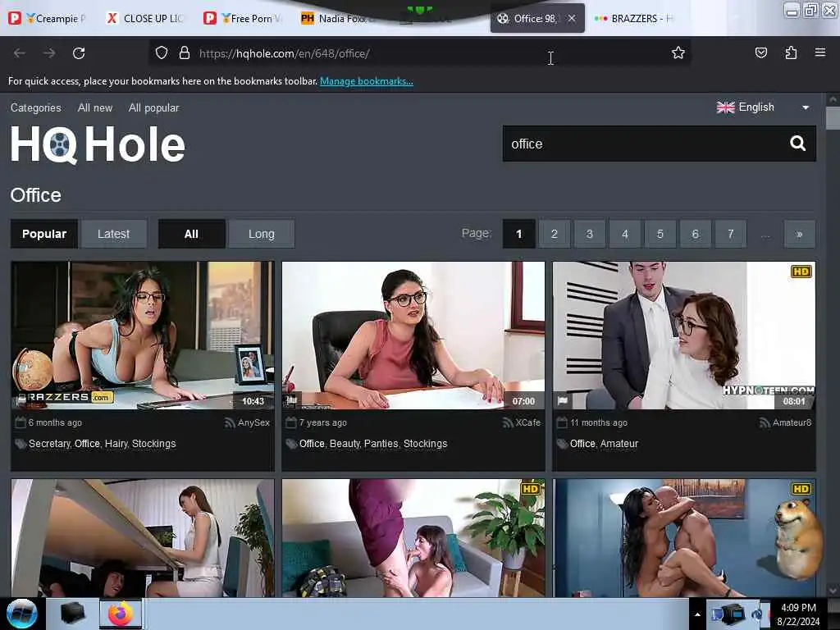840x630 pixels.
Task: Click the HQ Hole site logo
Action: tap(98, 144)
